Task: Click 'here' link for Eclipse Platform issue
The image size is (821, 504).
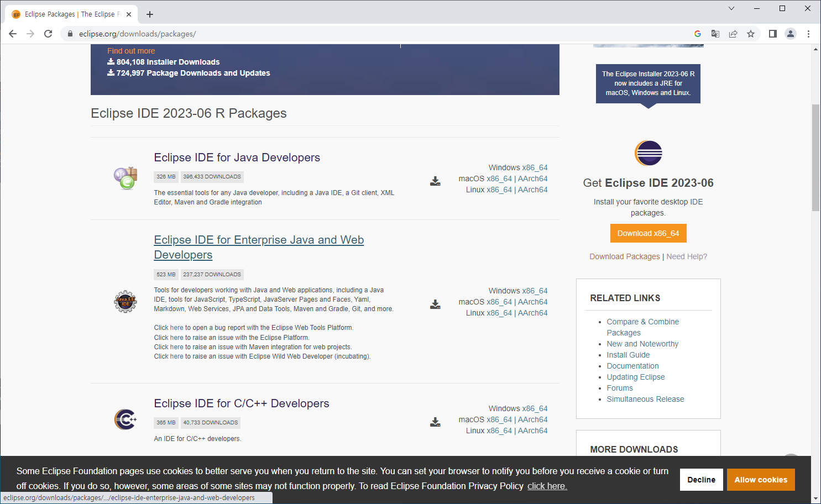Action: pyautogui.click(x=177, y=338)
